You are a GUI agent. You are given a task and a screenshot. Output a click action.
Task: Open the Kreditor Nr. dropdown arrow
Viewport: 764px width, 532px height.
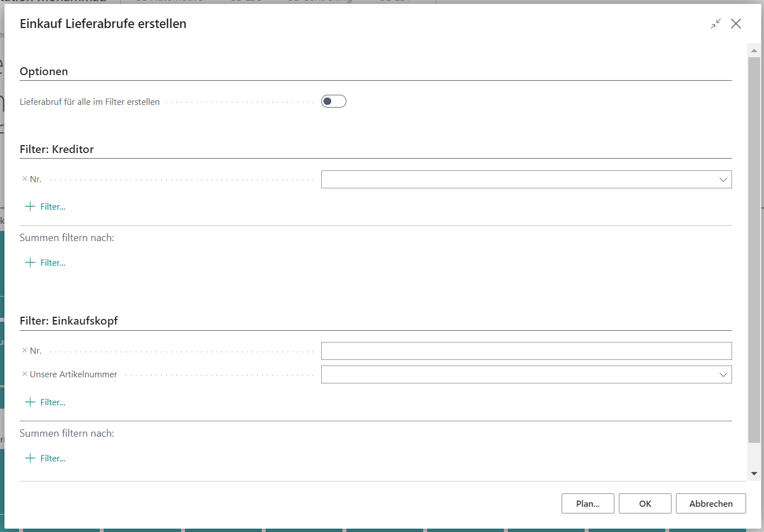coord(723,179)
